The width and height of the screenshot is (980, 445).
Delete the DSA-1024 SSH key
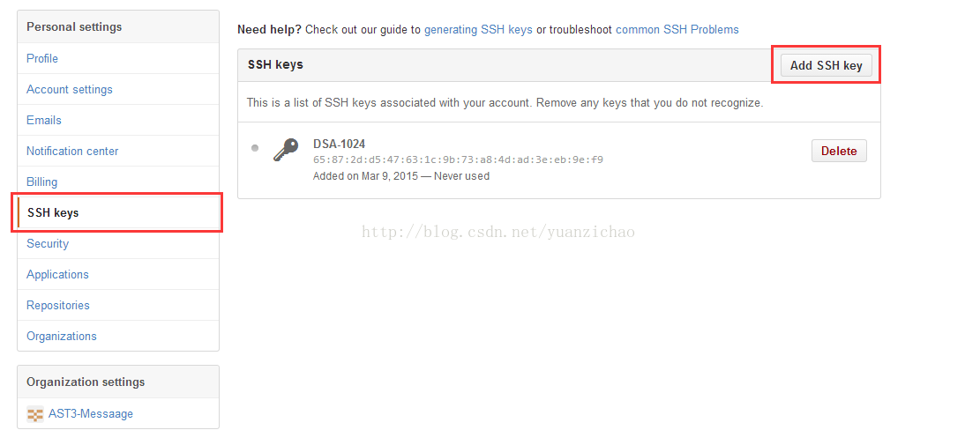pyautogui.click(x=839, y=151)
